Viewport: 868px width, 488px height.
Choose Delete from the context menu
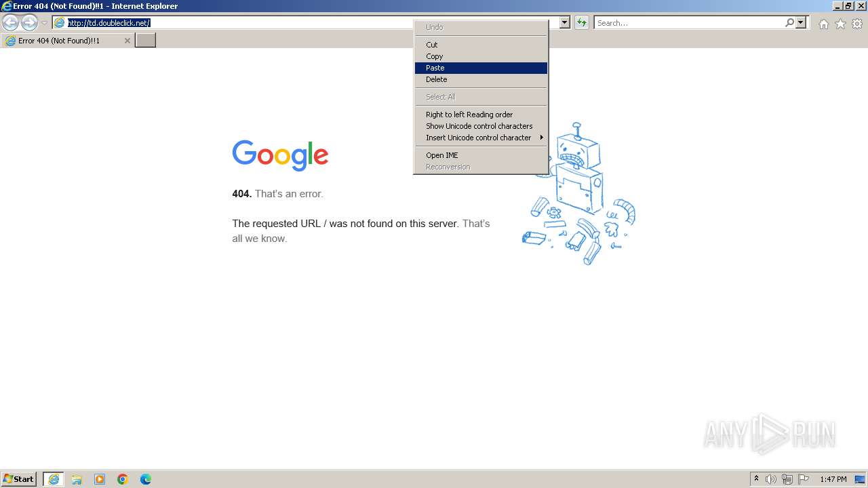point(481,79)
